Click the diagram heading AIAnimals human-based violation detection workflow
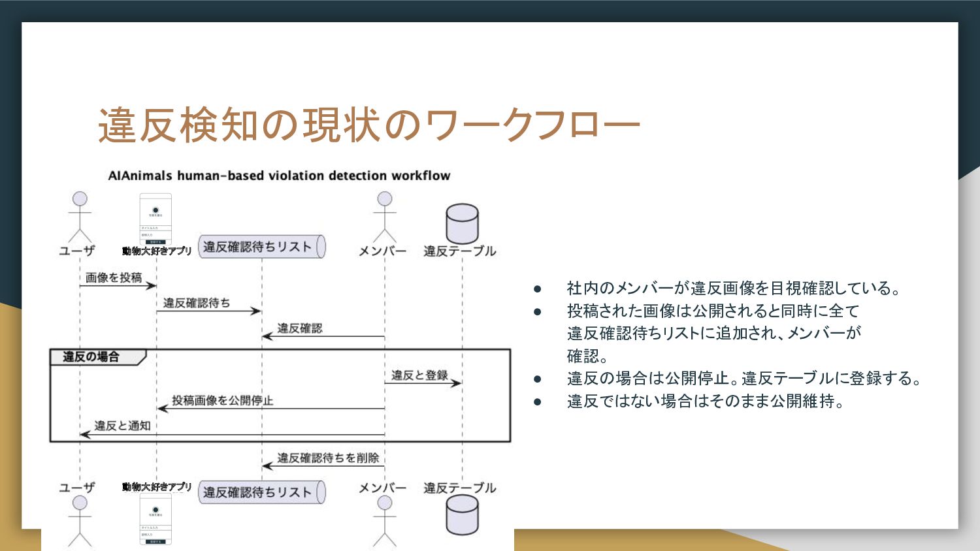The height and width of the screenshot is (551, 980). pyautogui.click(x=279, y=176)
